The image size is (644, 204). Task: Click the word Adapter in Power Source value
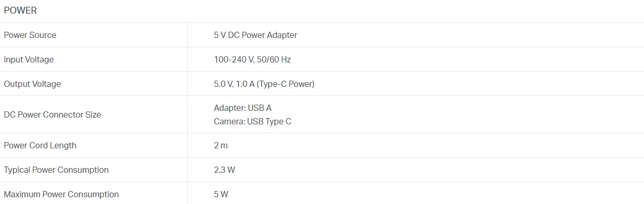282,35
